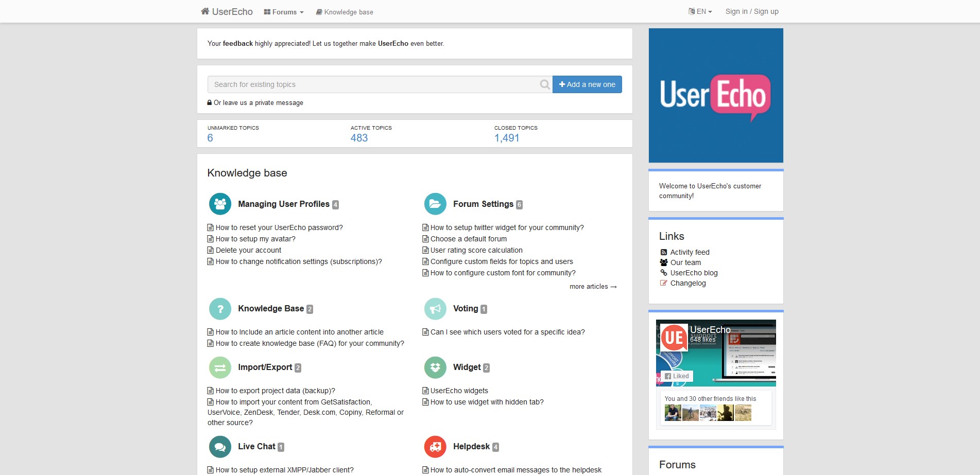Screen dimensions: 980x475
Task: Click the UE Facebook page avatar
Action: point(674,338)
